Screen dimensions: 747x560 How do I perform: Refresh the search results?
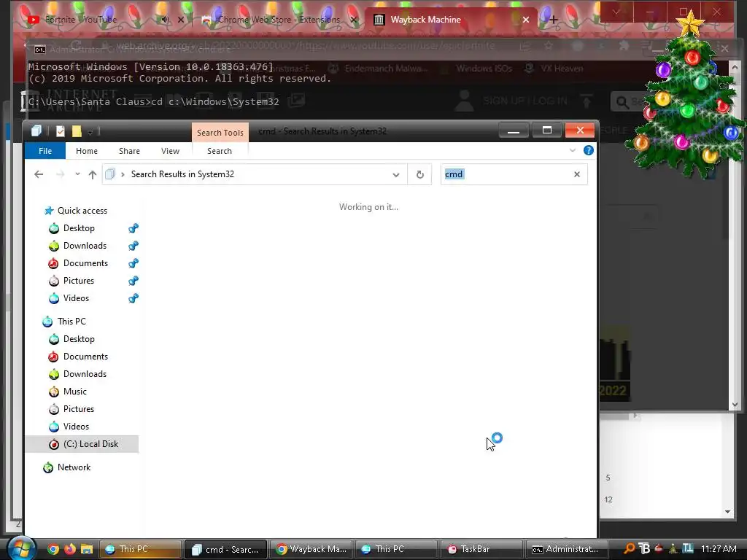[419, 175]
